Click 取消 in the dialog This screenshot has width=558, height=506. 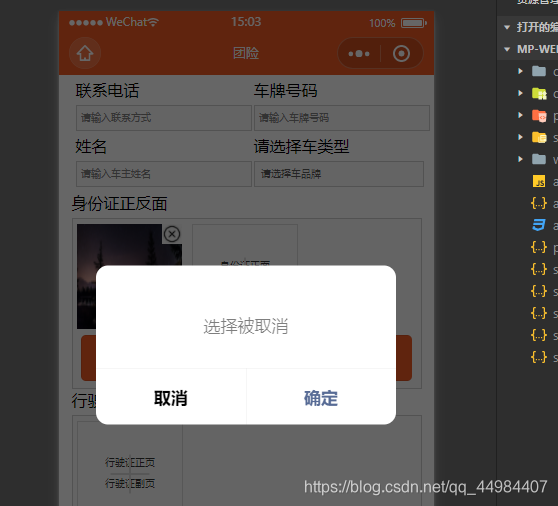tap(171, 398)
